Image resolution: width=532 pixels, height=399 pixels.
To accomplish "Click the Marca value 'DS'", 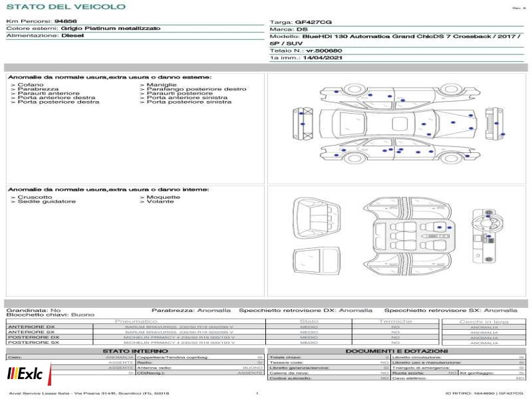I will tap(302, 29).
